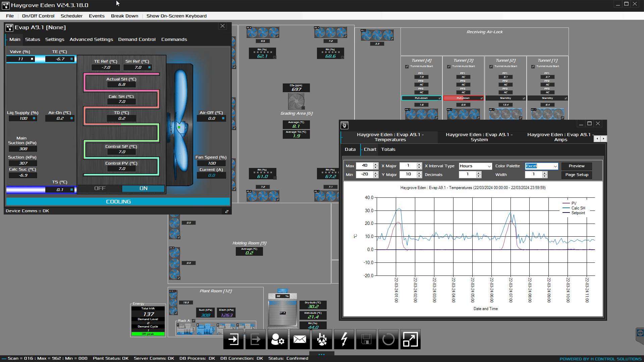Select Tunnel [3] evaporator fan unit

[464, 114]
